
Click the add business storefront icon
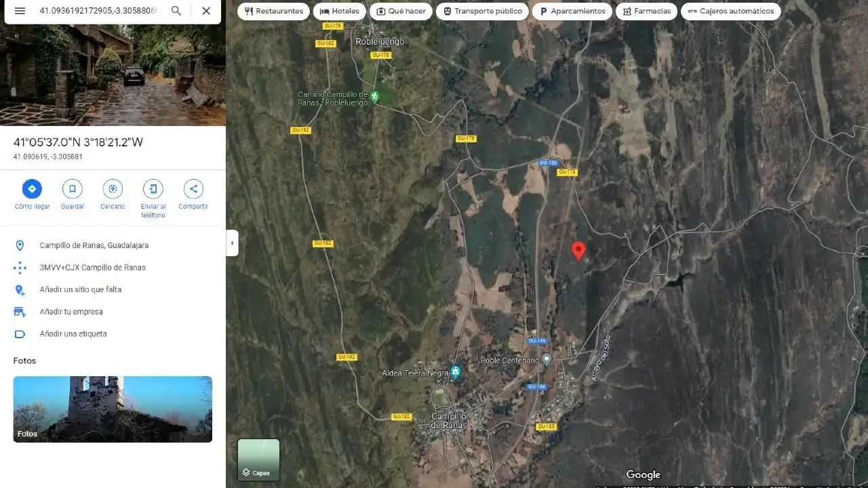pos(20,312)
